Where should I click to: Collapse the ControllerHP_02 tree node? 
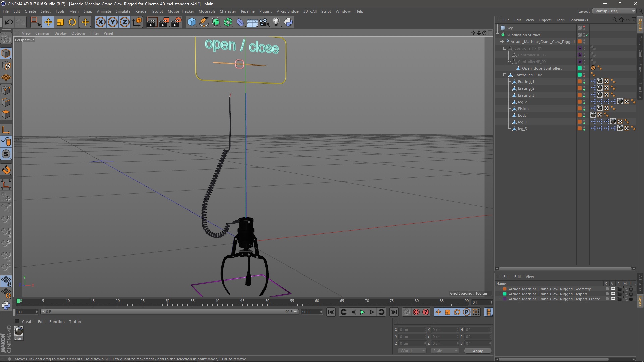click(x=505, y=75)
